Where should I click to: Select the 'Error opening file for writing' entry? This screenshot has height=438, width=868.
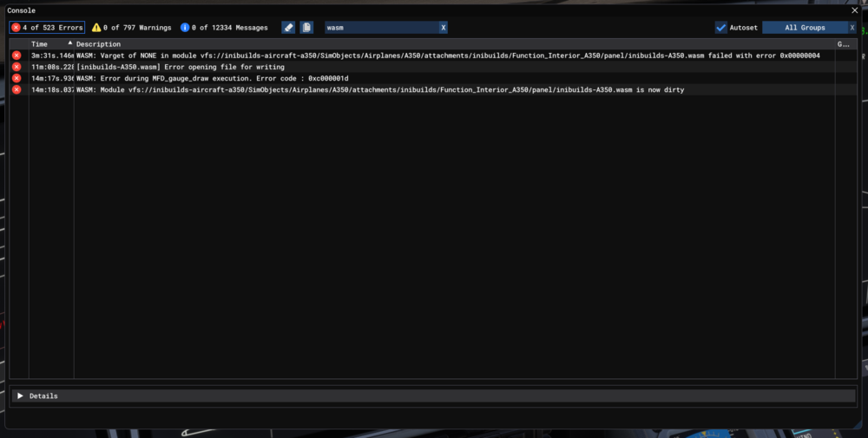click(x=192, y=67)
